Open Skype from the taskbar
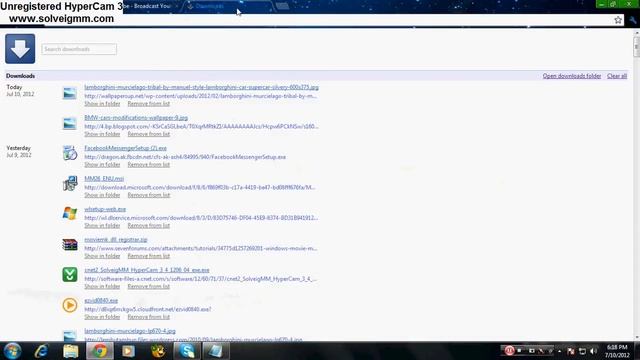 coord(187,351)
